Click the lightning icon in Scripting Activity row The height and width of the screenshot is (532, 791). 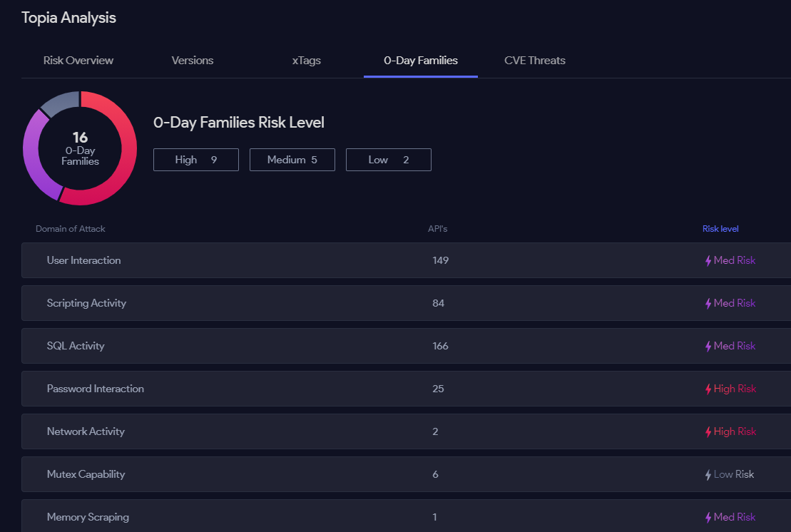point(708,304)
